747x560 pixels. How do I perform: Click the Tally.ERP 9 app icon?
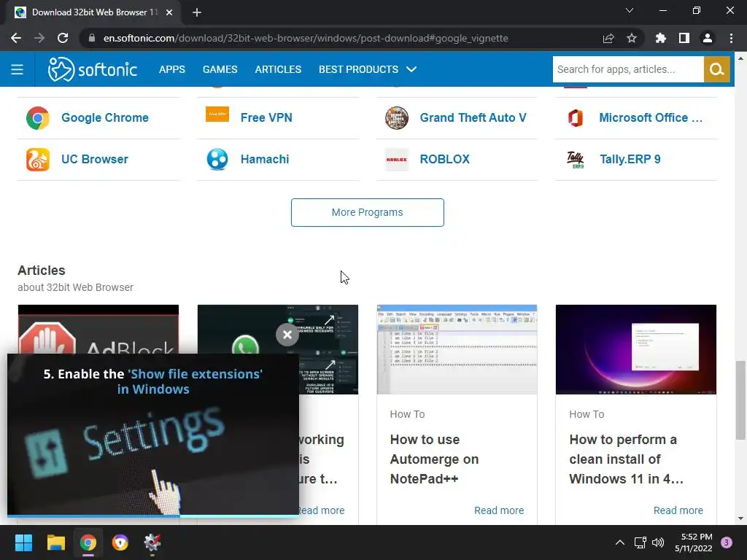[x=576, y=160]
